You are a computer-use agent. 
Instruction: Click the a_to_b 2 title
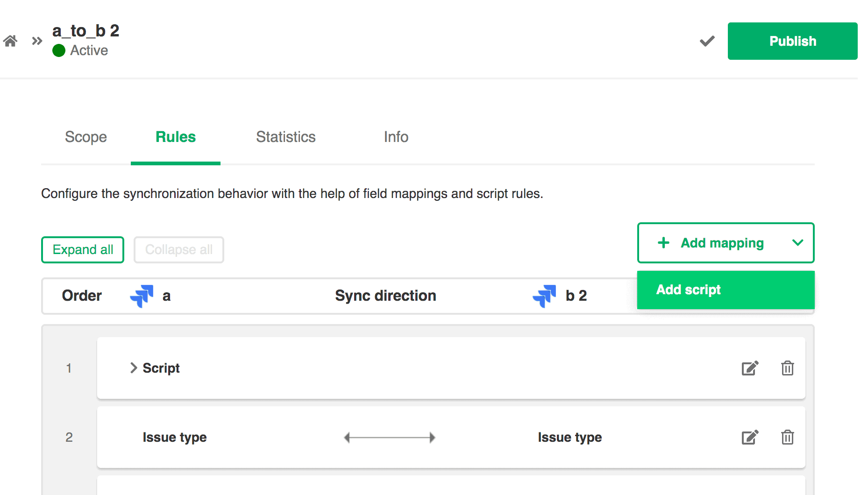[86, 31]
